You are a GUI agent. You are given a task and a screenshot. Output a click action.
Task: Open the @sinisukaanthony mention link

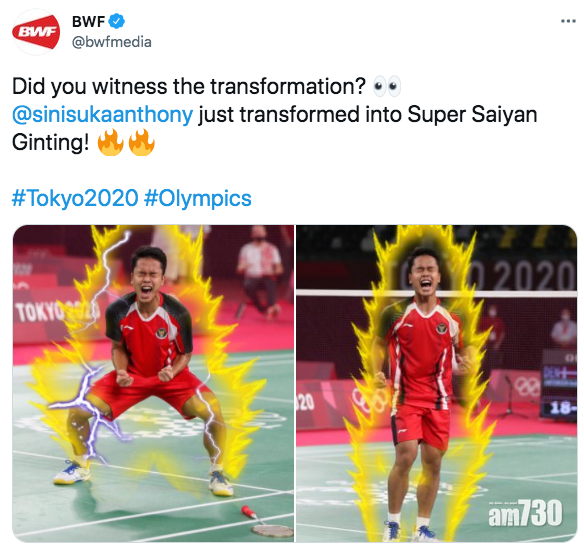102,115
